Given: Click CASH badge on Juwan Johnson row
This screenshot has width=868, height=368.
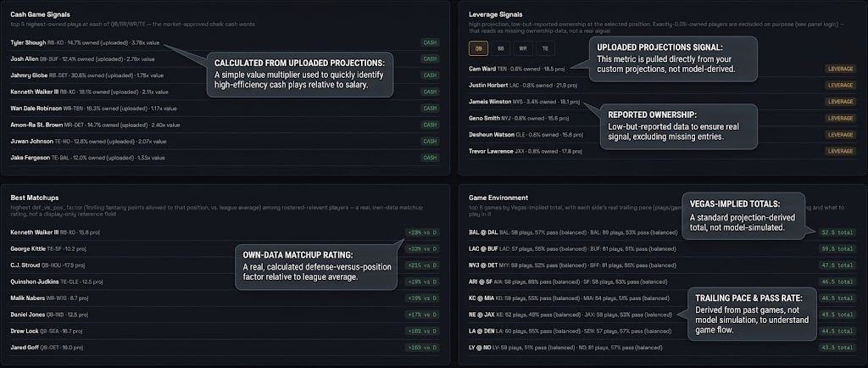Looking at the screenshot, I should pos(430,141).
